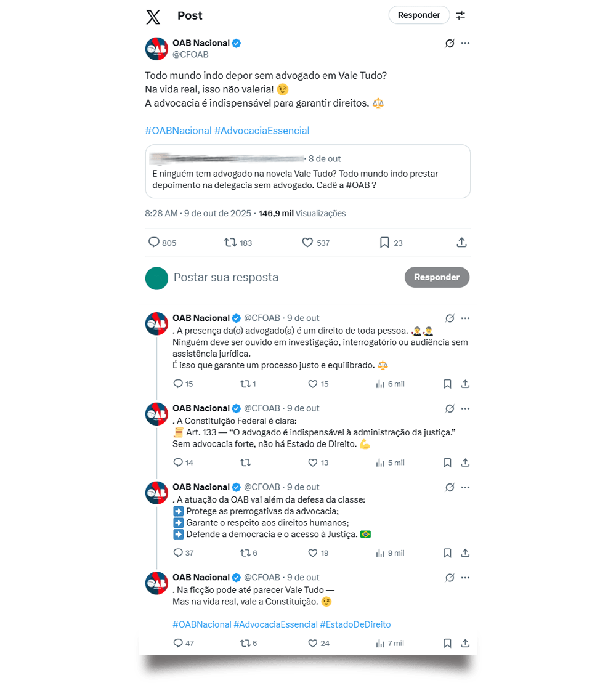The image size is (616, 683).
Task: Click the #EstadoDeDireito hashtag
Action: (x=355, y=624)
